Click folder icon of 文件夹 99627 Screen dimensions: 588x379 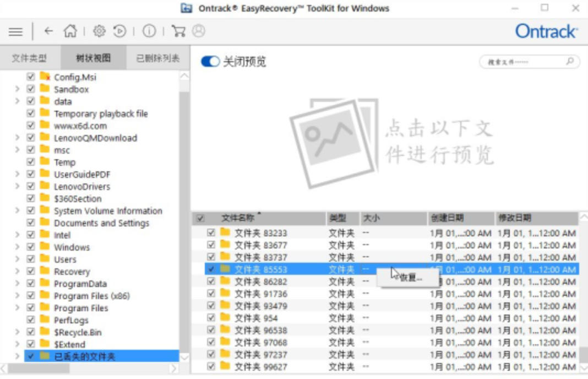(225, 366)
